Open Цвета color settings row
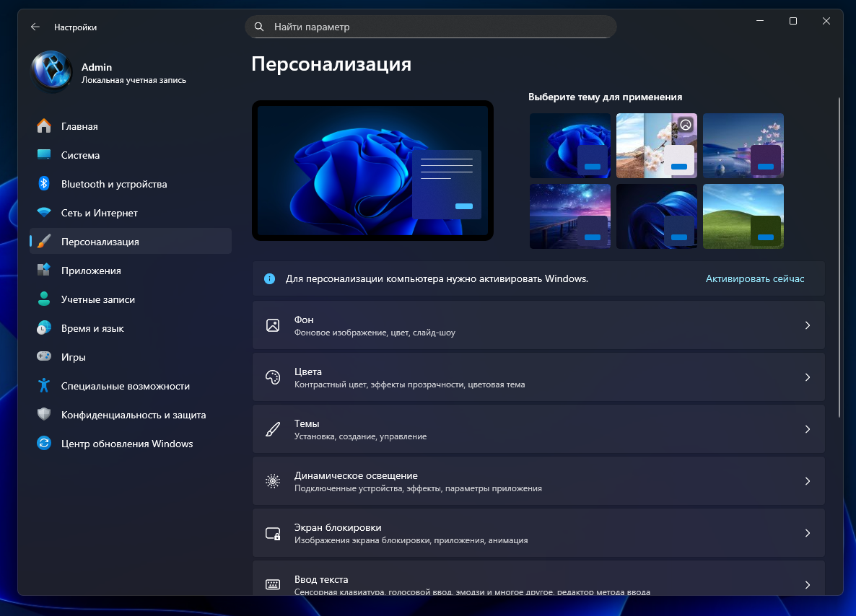The image size is (856, 616). pyautogui.click(x=538, y=377)
